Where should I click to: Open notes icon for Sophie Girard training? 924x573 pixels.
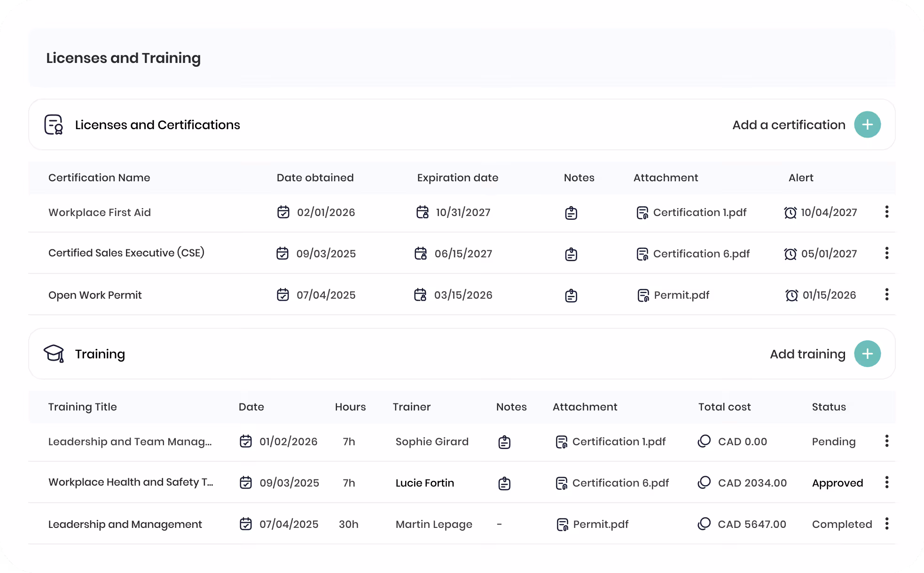pyautogui.click(x=504, y=442)
